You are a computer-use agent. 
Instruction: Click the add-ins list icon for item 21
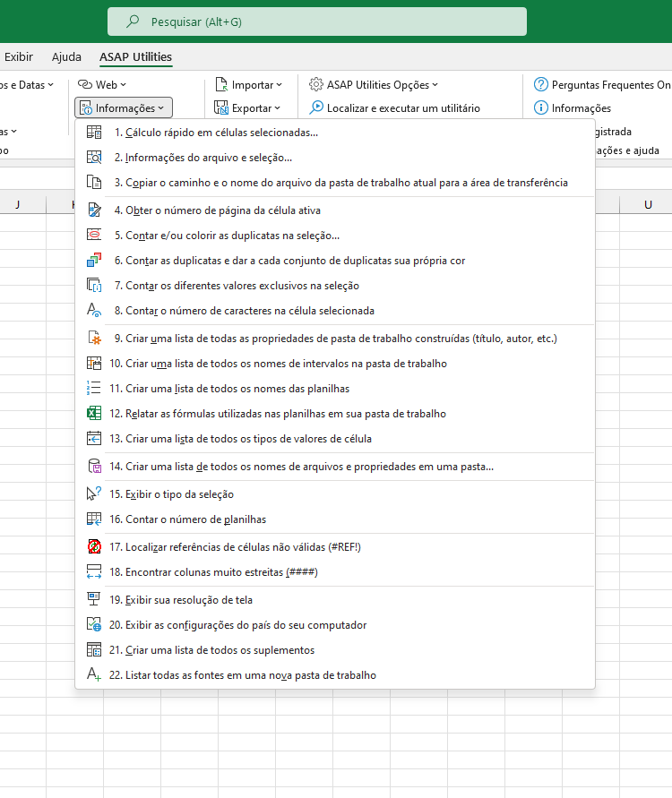click(94, 649)
